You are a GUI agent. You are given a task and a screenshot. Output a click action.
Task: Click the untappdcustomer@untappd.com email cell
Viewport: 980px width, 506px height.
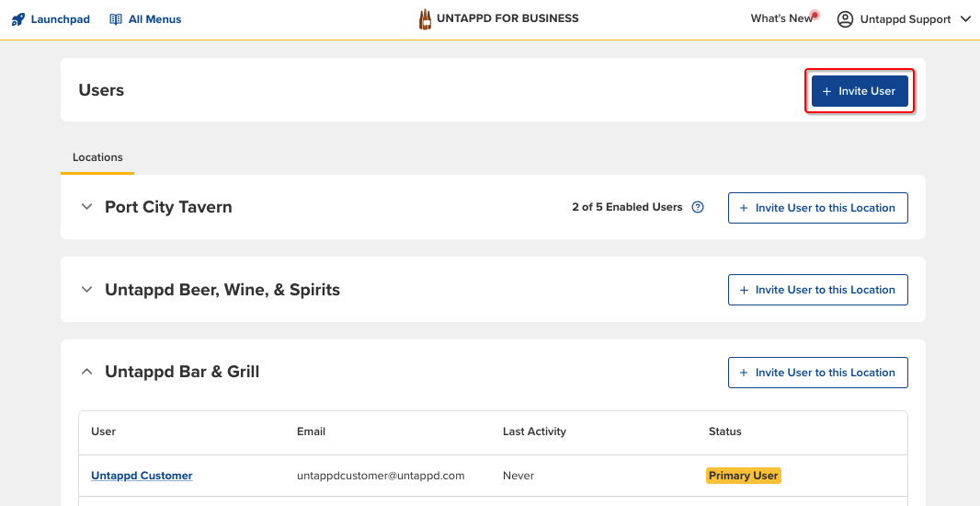coord(381,476)
